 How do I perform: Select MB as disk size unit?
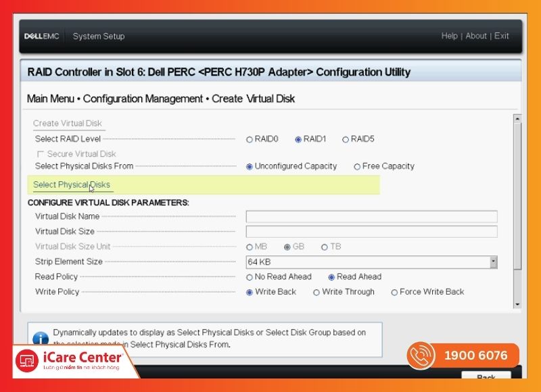coord(250,247)
